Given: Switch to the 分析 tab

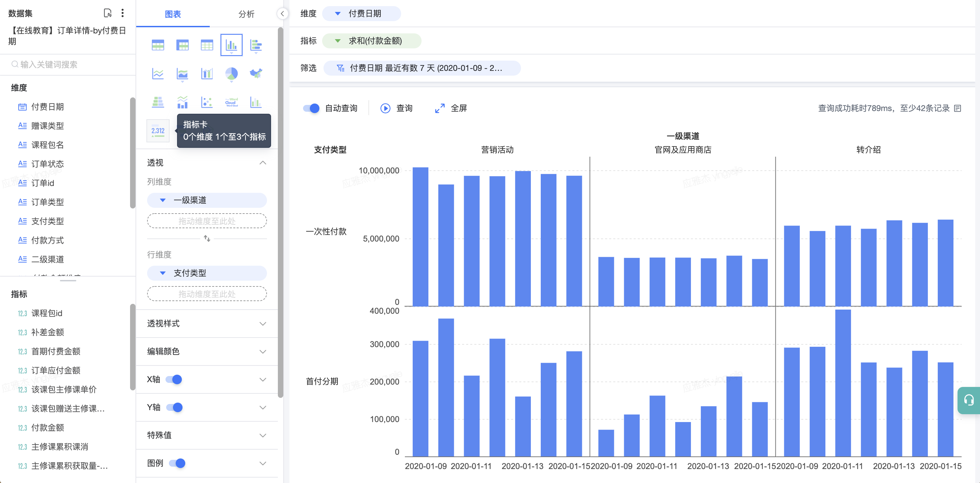Looking at the screenshot, I should click(246, 14).
